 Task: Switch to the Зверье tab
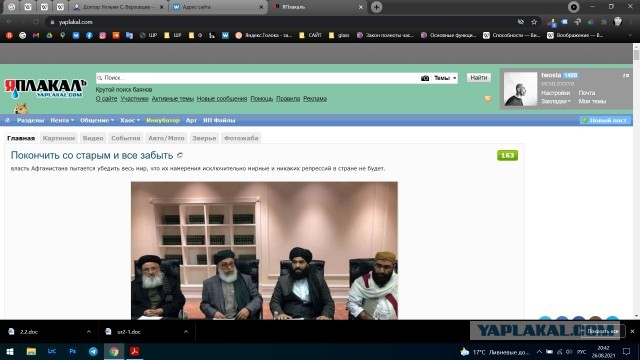pyautogui.click(x=204, y=138)
